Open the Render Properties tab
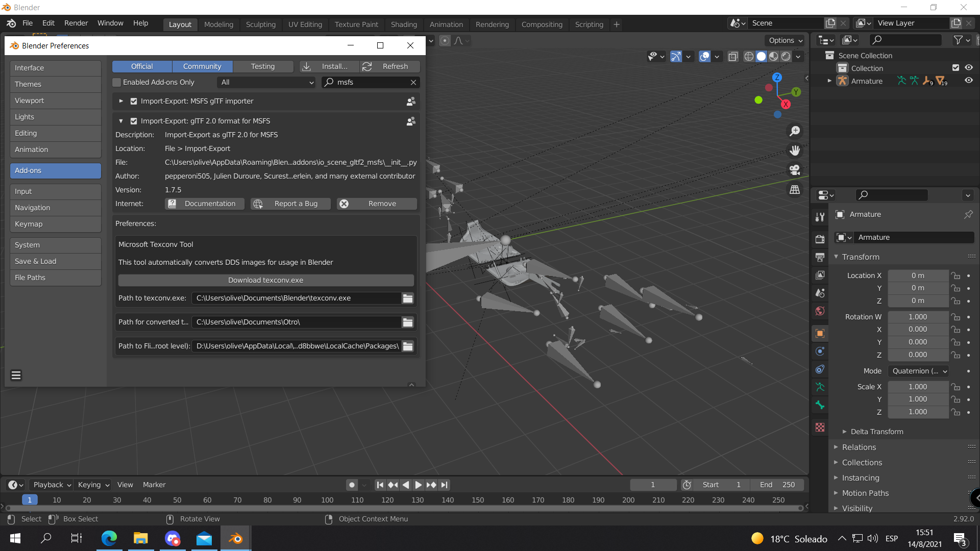 [820, 238]
